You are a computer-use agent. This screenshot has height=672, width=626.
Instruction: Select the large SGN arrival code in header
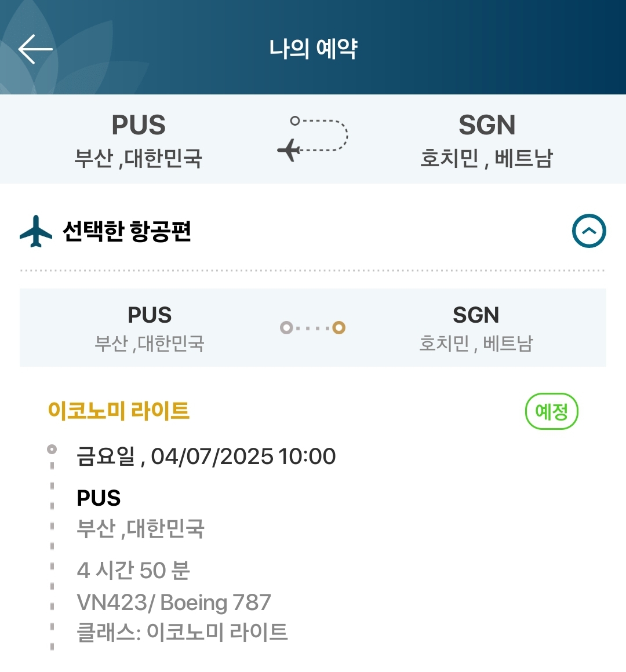[x=487, y=125]
